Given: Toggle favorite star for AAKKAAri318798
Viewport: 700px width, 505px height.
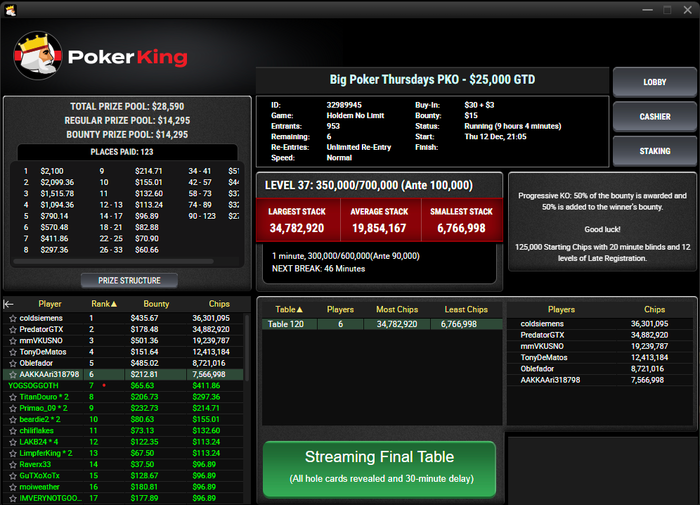Looking at the screenshot, I should click(12, 375).
